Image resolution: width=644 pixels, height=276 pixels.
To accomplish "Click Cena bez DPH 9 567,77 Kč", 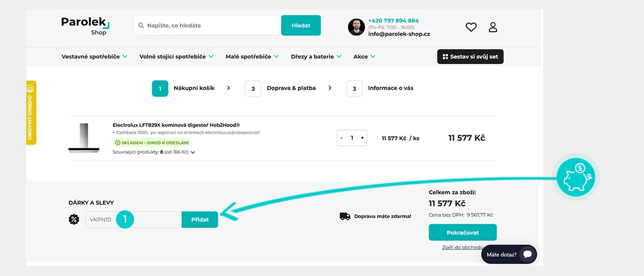I will [x=461, y=214].
